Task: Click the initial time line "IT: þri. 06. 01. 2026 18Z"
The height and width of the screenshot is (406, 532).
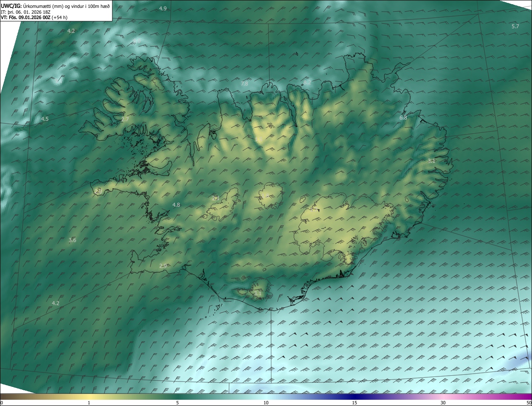Action: point(26,12)
